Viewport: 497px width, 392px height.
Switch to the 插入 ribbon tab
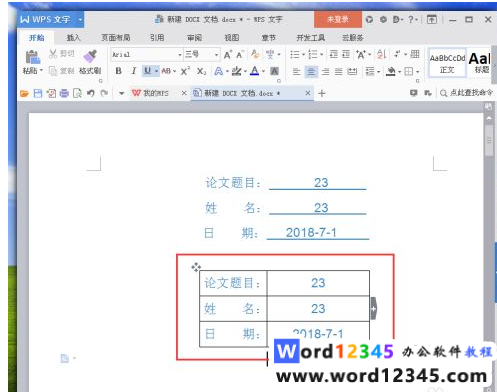(x=74, y=38)
